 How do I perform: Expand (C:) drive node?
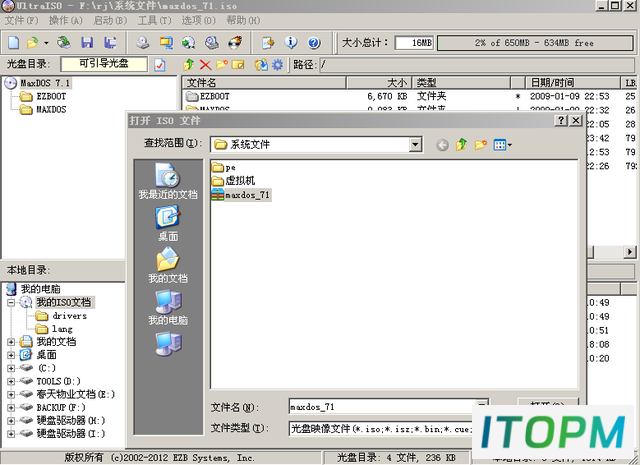click(11, 368)
